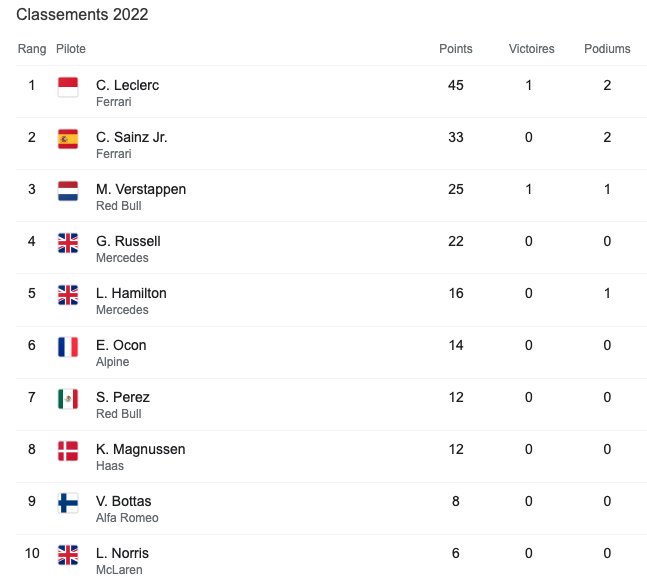Open driver C. Leclerc's name

(x=127, y=85)
